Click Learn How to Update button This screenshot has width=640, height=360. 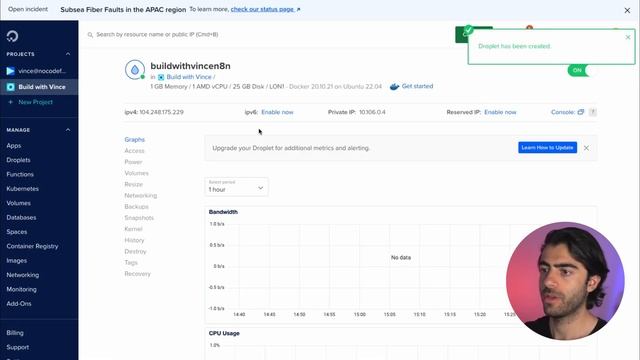547,147
